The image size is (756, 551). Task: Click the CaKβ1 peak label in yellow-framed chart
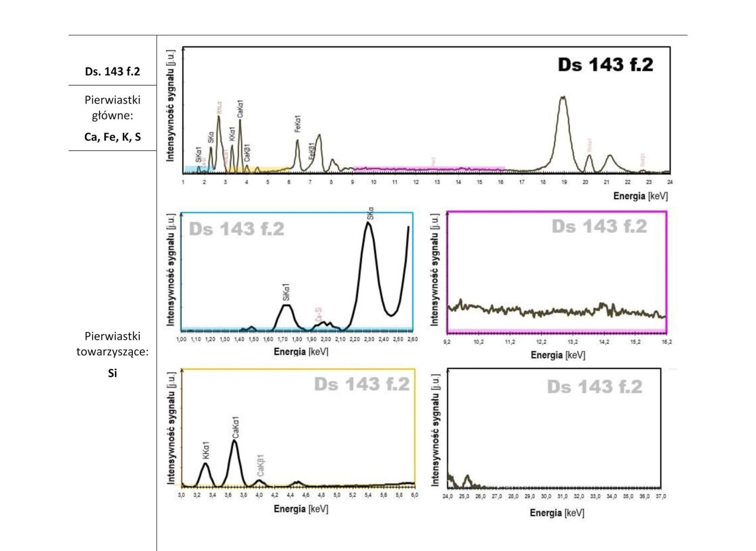(260, 465)
